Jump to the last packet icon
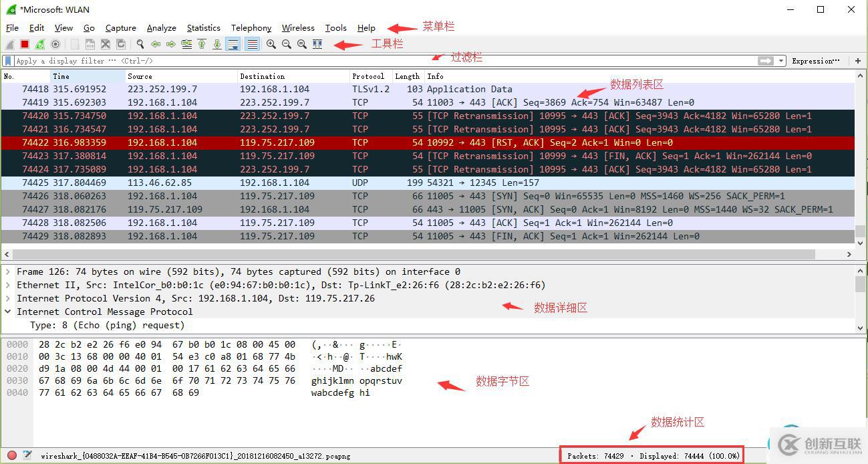The width and height of the screenshot is (868, 464). [x=217, y=44]
